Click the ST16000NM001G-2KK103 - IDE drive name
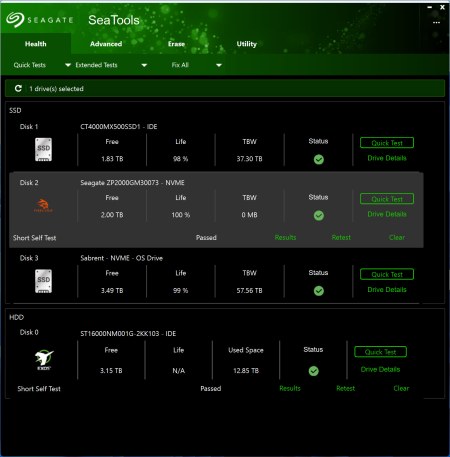The height and width of the screenshot is (457, 450). [128, 333]
